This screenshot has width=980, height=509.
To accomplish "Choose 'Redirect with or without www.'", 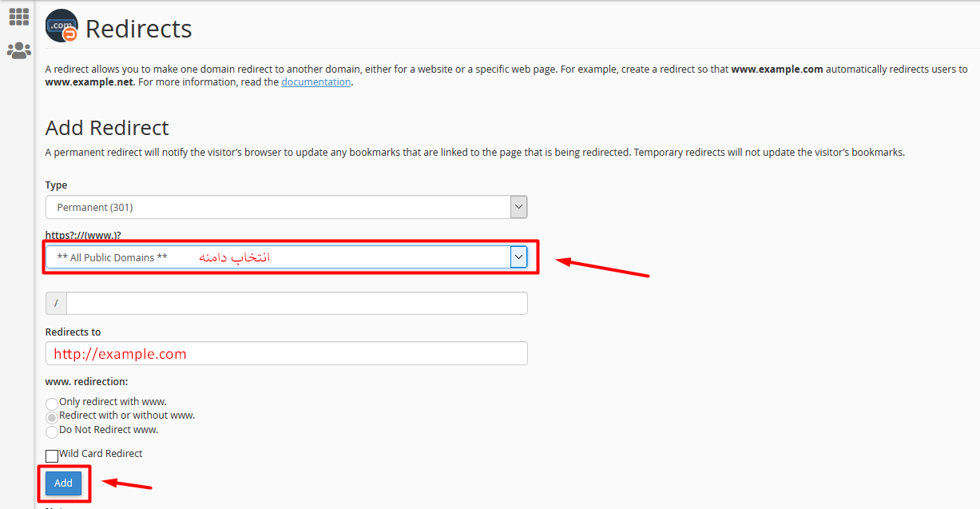I will (52, 418).
